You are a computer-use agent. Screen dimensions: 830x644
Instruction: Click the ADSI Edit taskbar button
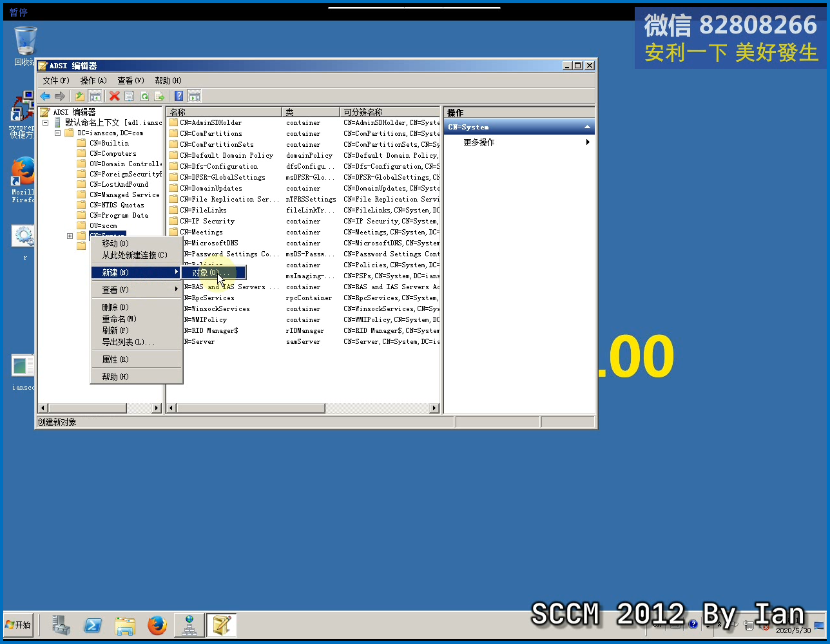tap(222, 625)
